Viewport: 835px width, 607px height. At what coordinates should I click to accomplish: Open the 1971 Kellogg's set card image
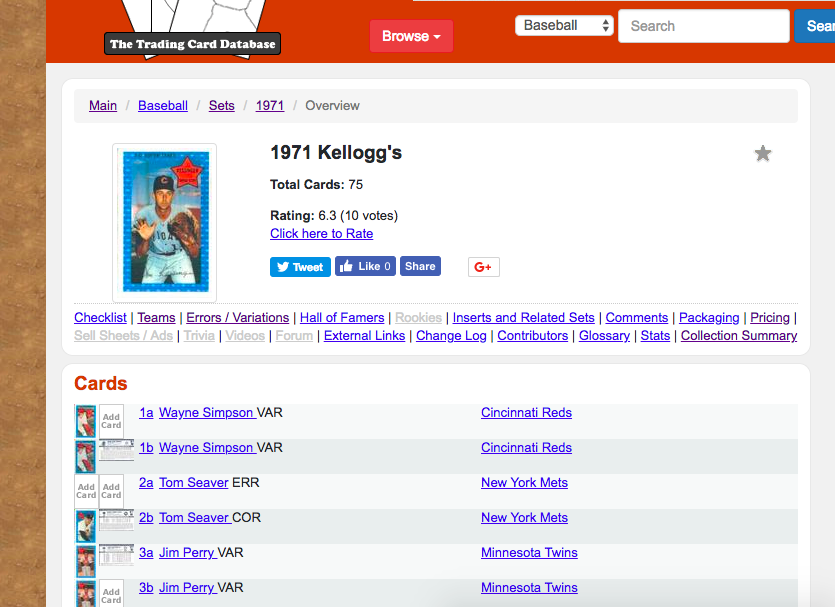[165, 222]
